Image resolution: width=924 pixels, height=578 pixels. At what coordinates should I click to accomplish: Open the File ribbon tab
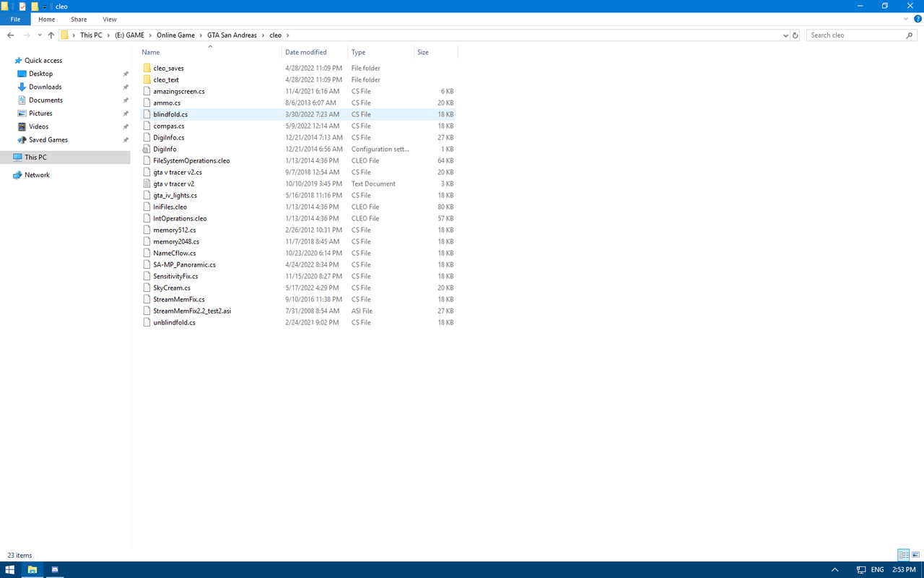coord(15,20)
